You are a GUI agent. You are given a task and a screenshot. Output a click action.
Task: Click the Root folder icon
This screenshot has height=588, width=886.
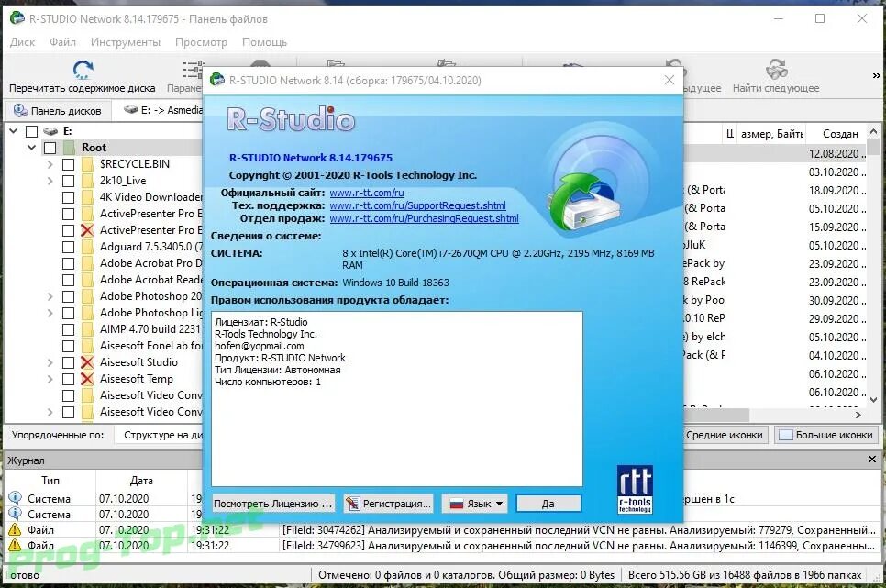pos(69,148)
